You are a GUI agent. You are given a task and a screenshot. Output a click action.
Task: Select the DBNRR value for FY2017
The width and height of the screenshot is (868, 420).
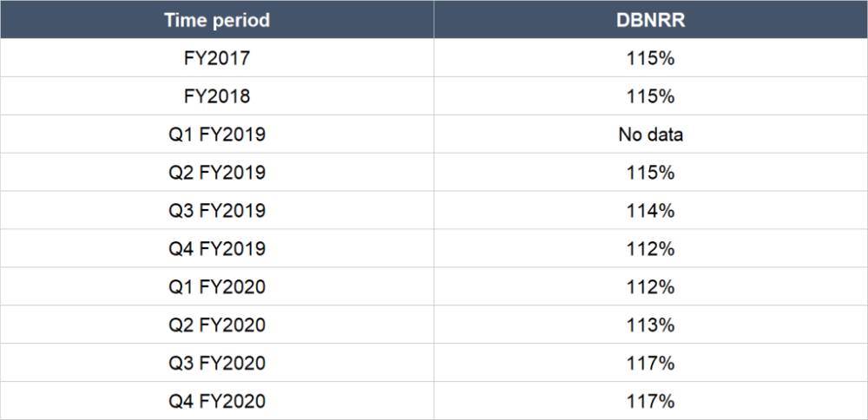[650, 58]
